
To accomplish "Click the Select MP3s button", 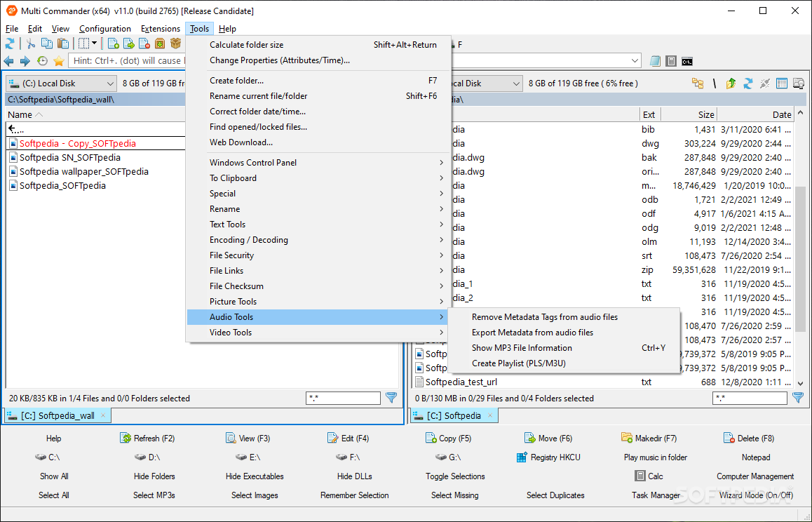I will (154, 495).
